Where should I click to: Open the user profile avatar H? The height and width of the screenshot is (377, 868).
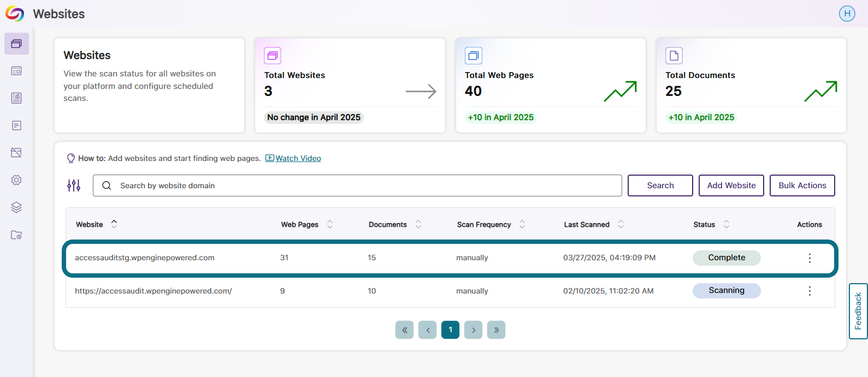click(x=847, y=14)
